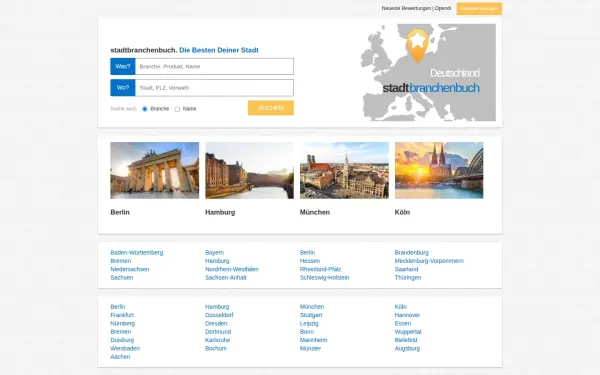Open Hannover city link

tap(407, 315)
